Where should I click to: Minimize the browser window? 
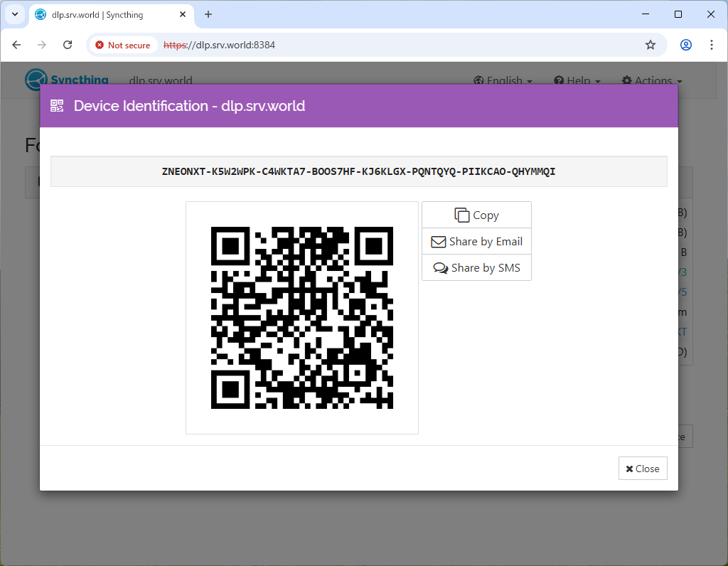coord(646,14)
